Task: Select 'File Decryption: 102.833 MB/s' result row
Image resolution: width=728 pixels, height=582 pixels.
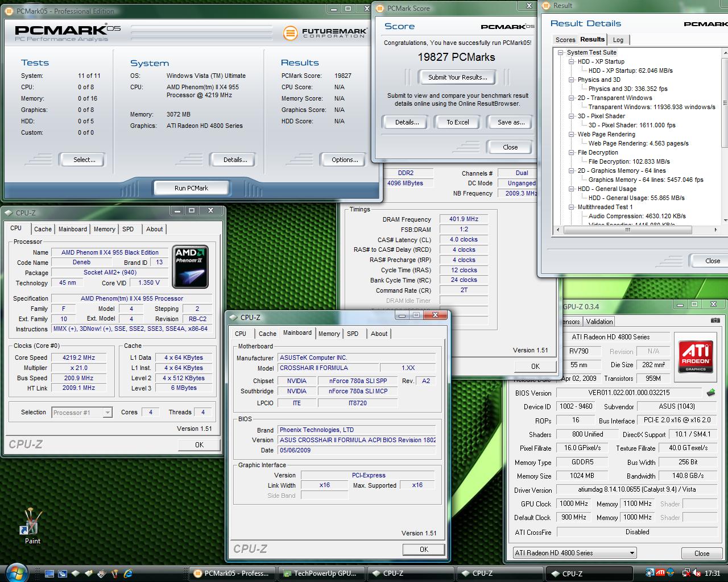Action: pyautogui.click(x=629, y=161)
